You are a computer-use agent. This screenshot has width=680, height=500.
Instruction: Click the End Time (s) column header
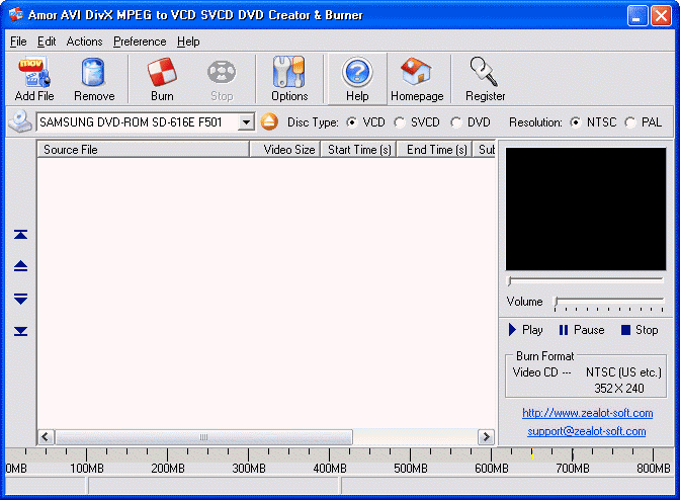click(x=435, y=150)
